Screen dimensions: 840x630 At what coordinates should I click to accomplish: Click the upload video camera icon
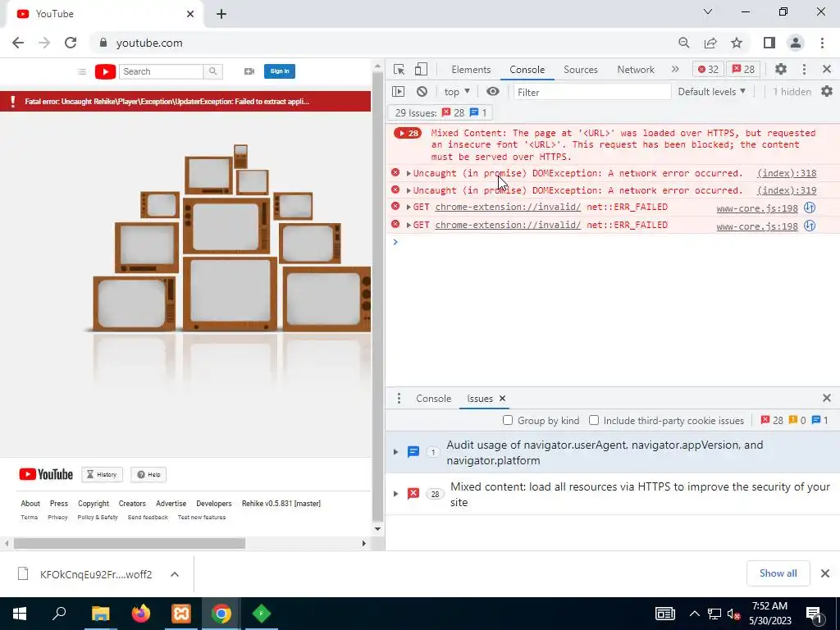[249, 71]
